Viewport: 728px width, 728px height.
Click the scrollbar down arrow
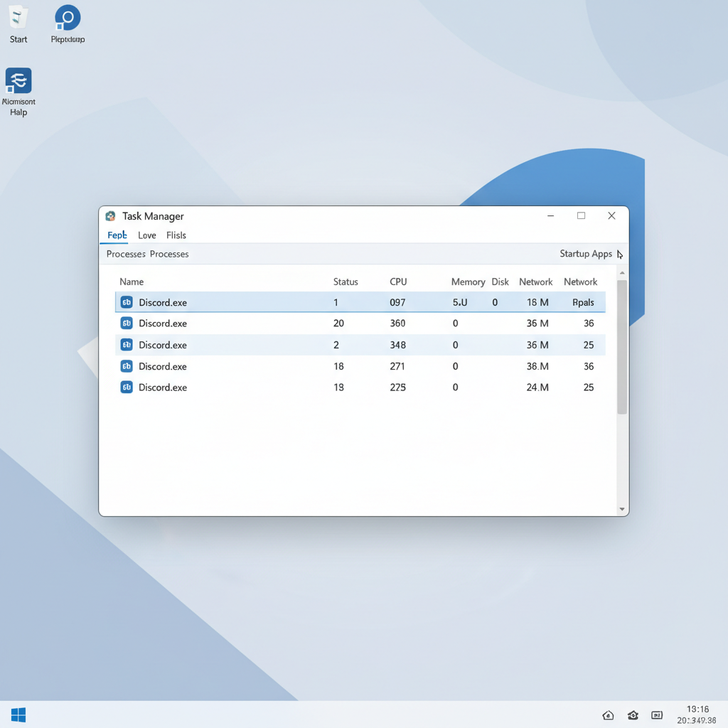point(622,509)
